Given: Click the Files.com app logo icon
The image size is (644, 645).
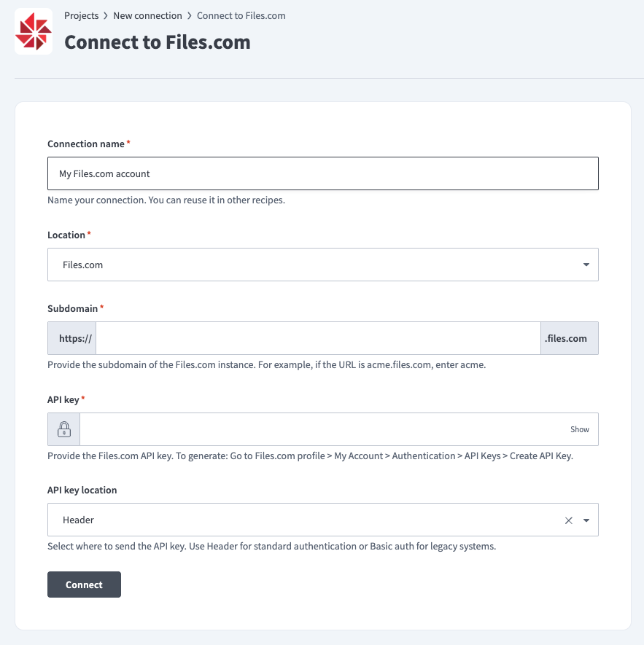Looking at the screenshot, I should tap(33, 31).
